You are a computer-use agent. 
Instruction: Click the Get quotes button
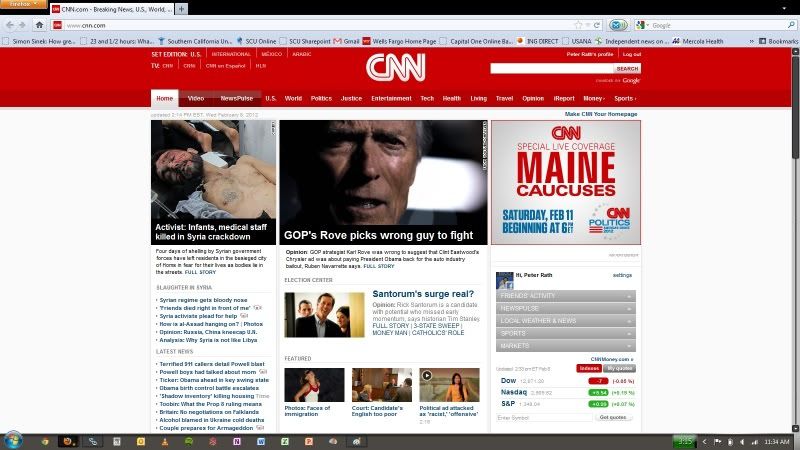[x=613, y=417]
